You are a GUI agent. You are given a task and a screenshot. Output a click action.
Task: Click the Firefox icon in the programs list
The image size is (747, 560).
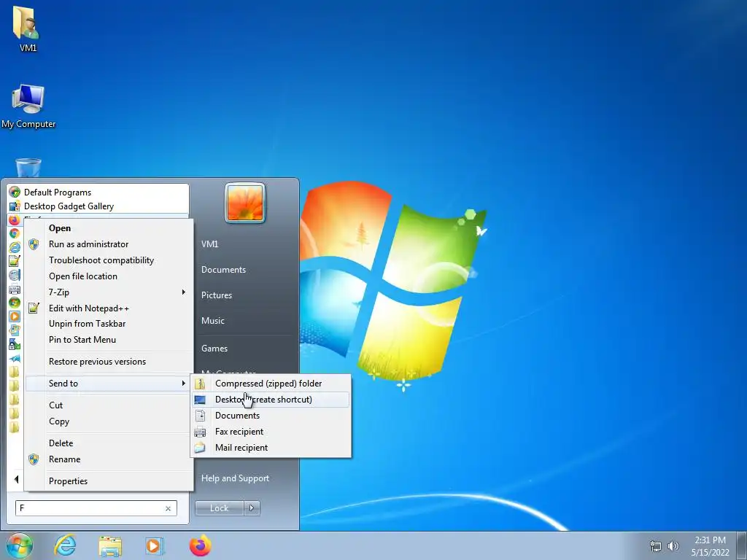[15, 220]
